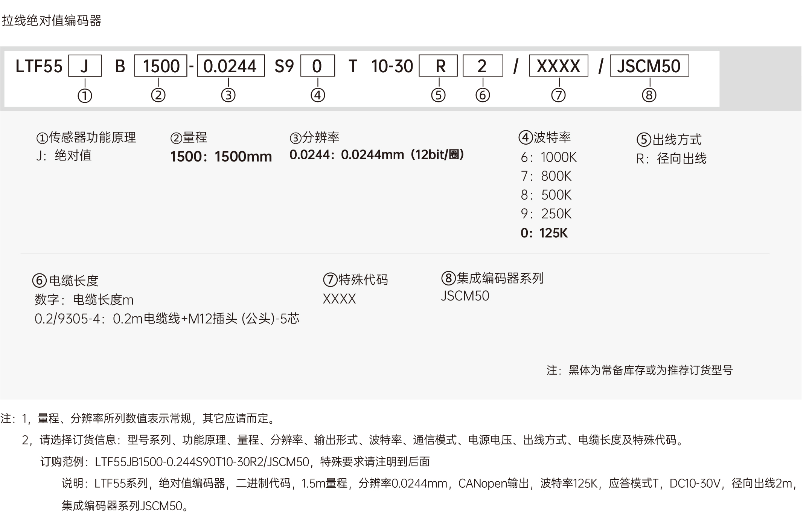Screen dimensions: 812x525
Task: Click footnote 2 请选择订货信息 line
Action: (353, 440)
